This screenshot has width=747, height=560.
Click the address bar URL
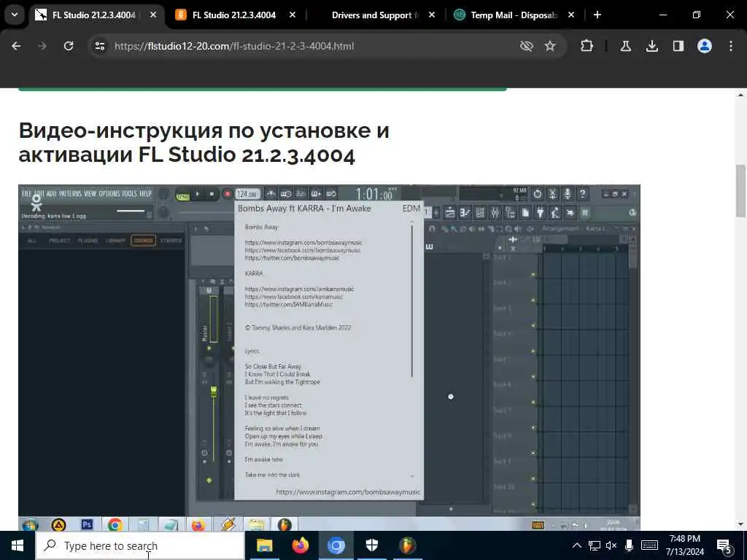click(234, 46)
